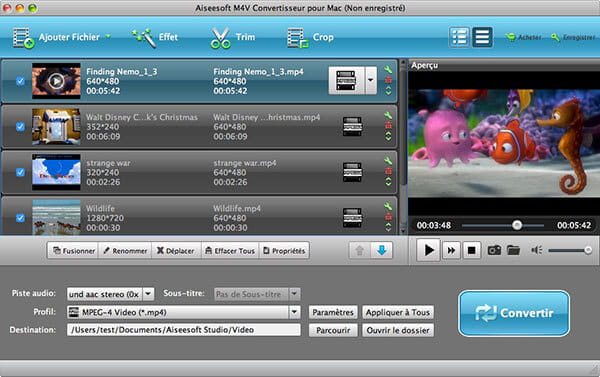Image resolution: width=600 pixels, height=377 pixels.
Task: Open settings wrench for Finding Nemo_1_3
Action: [x=388, y=70]
